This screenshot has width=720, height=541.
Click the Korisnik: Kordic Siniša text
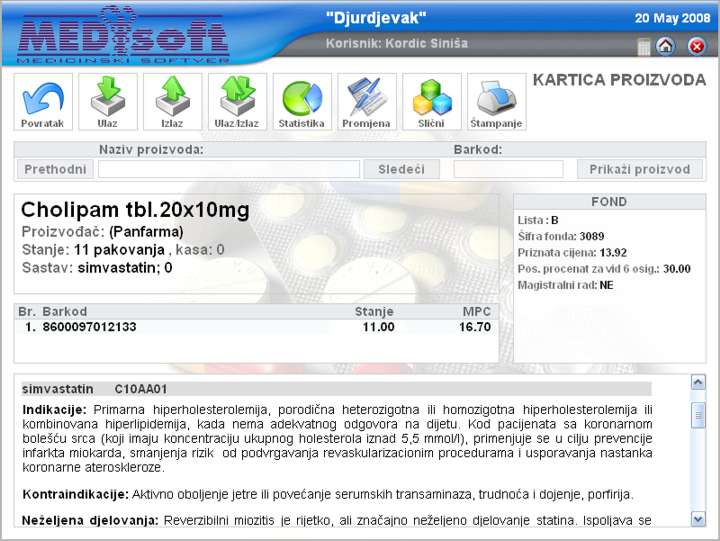pyautogui.click(x=397, y=43)
